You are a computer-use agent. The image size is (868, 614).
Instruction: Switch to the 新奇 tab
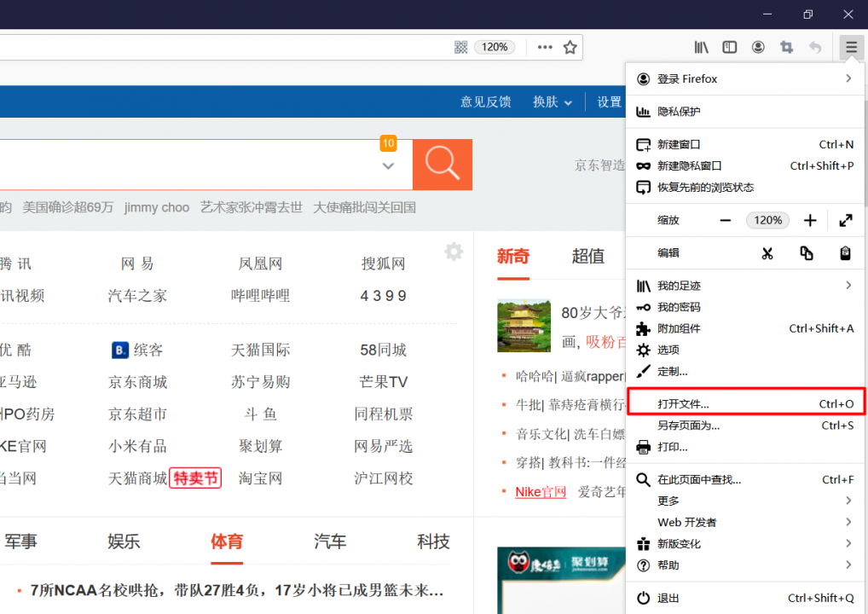coord(513,256)
